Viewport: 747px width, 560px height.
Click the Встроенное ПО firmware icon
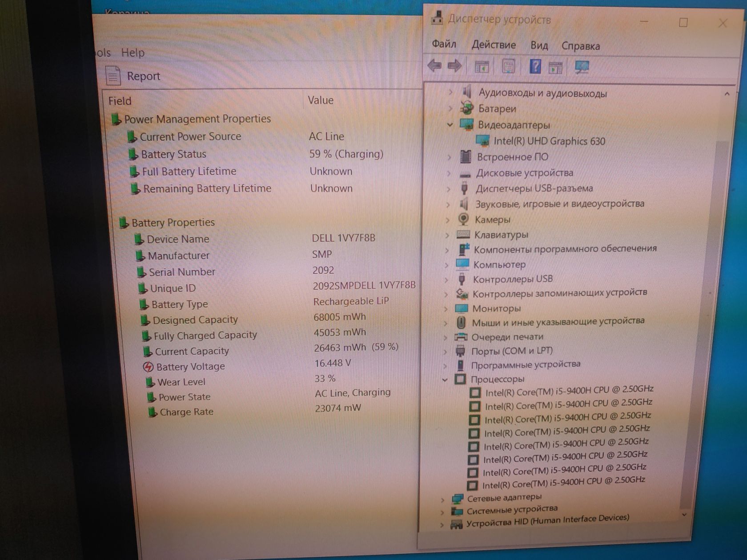(x=466, y=156)
